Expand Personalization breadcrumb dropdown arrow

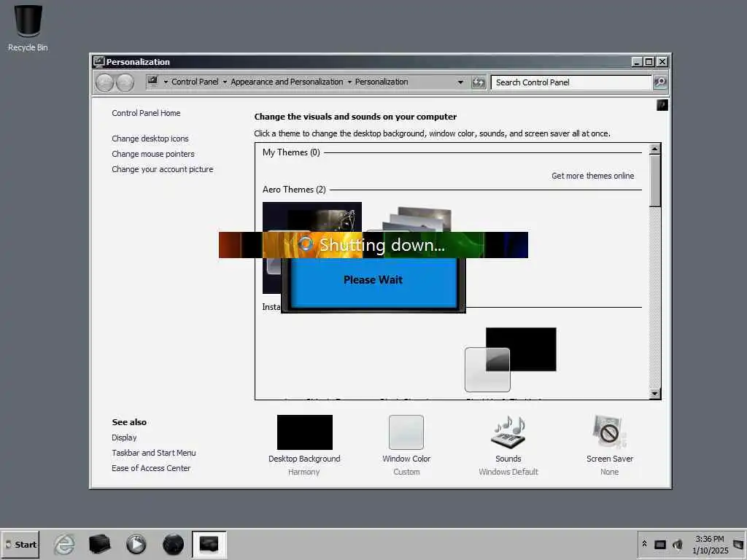[x=349, y=82]
